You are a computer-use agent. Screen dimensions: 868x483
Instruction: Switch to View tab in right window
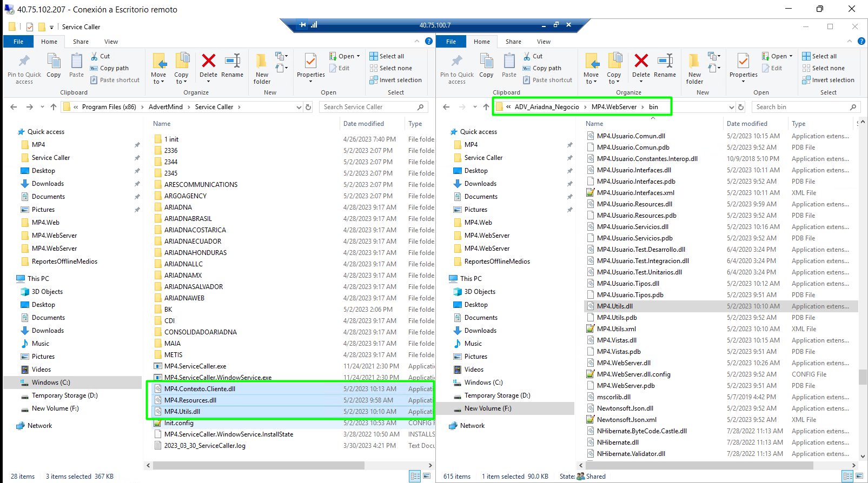click(544, 42)
